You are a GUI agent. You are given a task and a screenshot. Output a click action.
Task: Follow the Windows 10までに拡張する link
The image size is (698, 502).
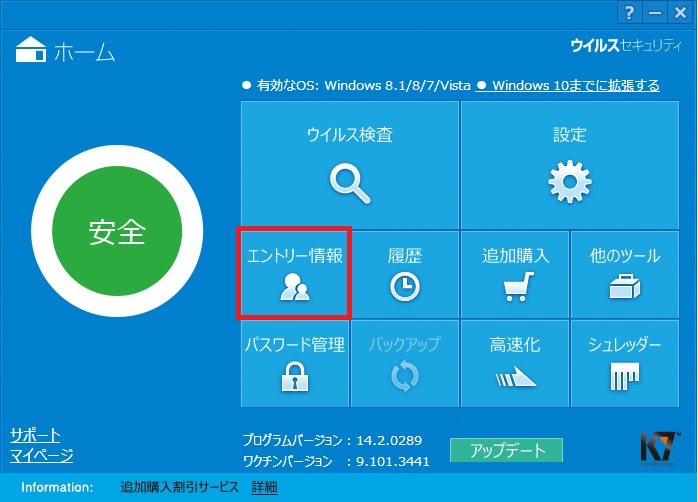(x=568, y=85)
